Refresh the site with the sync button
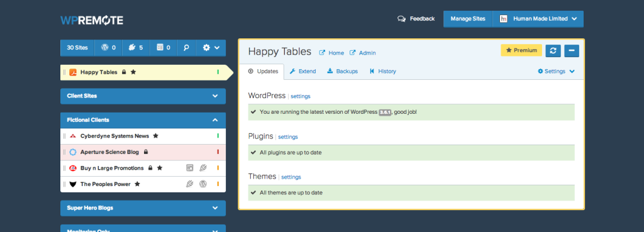The height and width of the screenshot is (232, 644). click(x=553, y=50)
